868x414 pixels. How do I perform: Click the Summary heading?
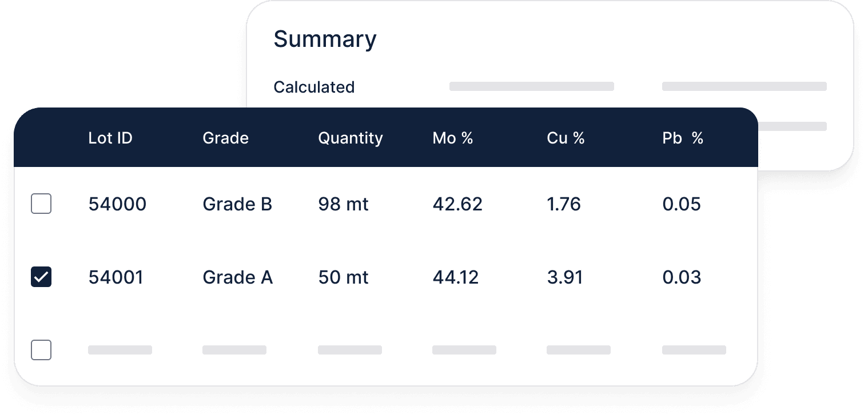coord(325,39)
